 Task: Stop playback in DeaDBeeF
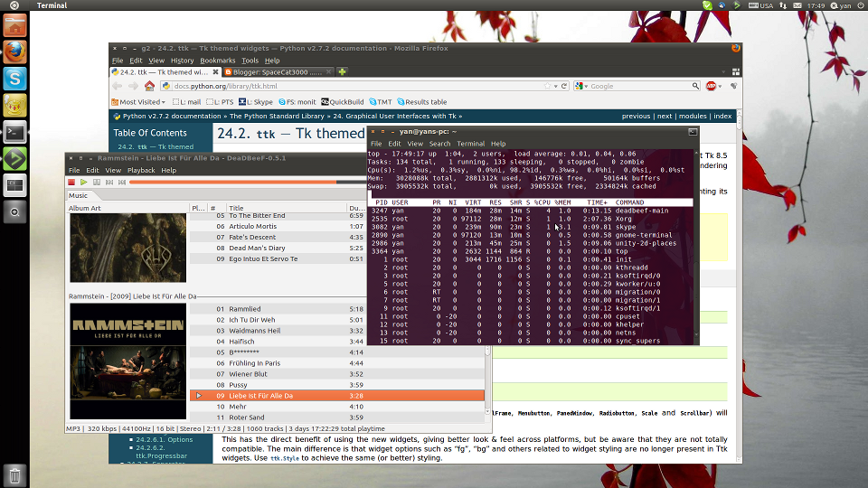71,182
